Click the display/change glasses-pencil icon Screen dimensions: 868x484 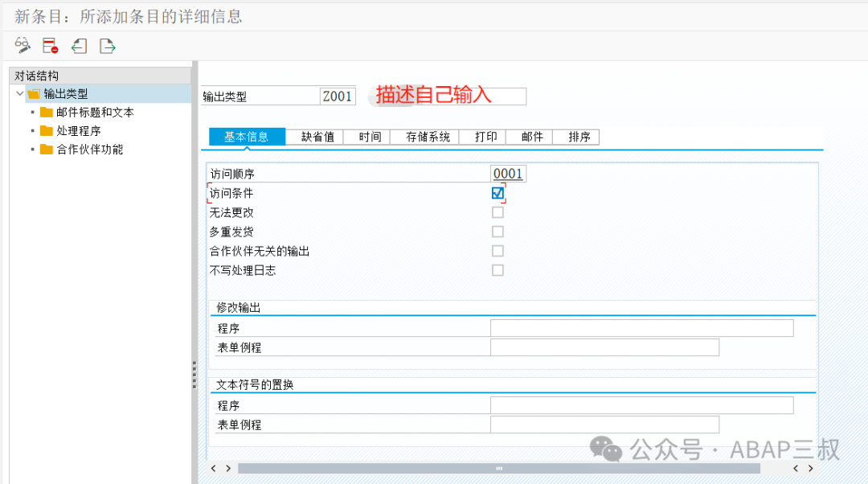23,45
